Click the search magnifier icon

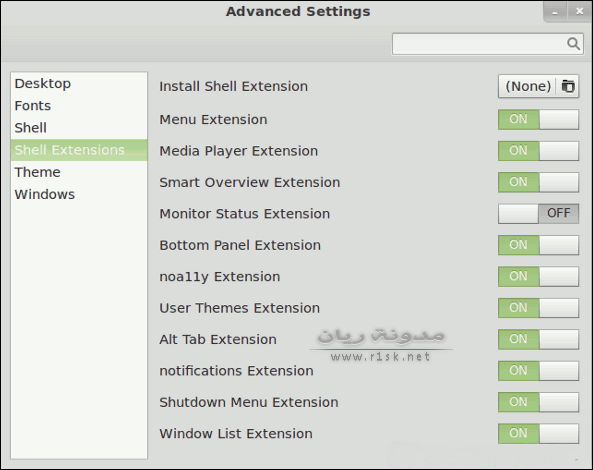[573, 44]
